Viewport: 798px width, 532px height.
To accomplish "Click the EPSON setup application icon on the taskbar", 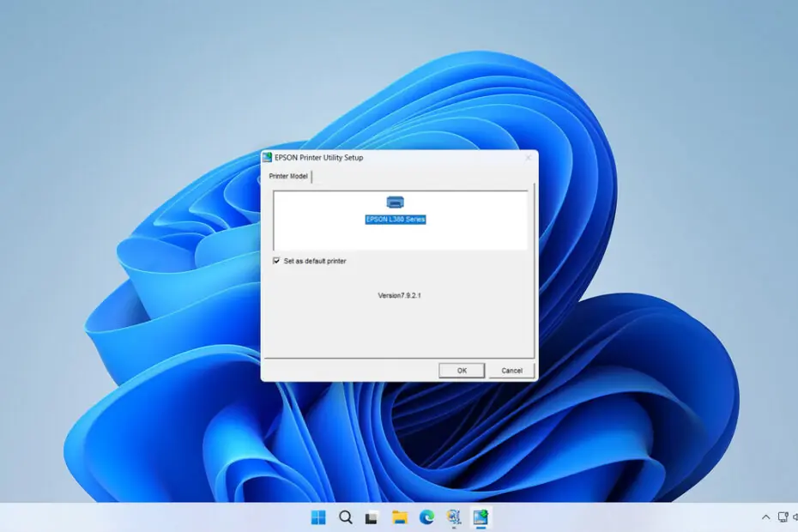I will point(452,517).
